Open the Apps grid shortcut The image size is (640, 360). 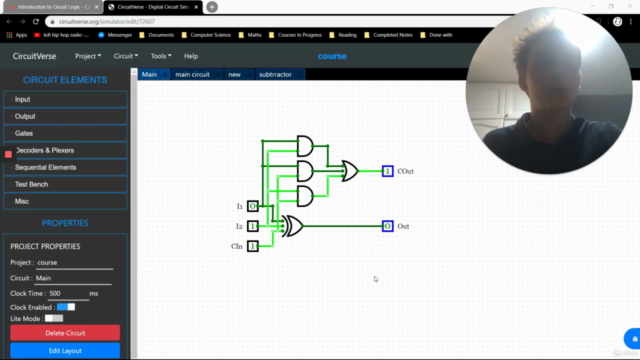tap(16, 35)
